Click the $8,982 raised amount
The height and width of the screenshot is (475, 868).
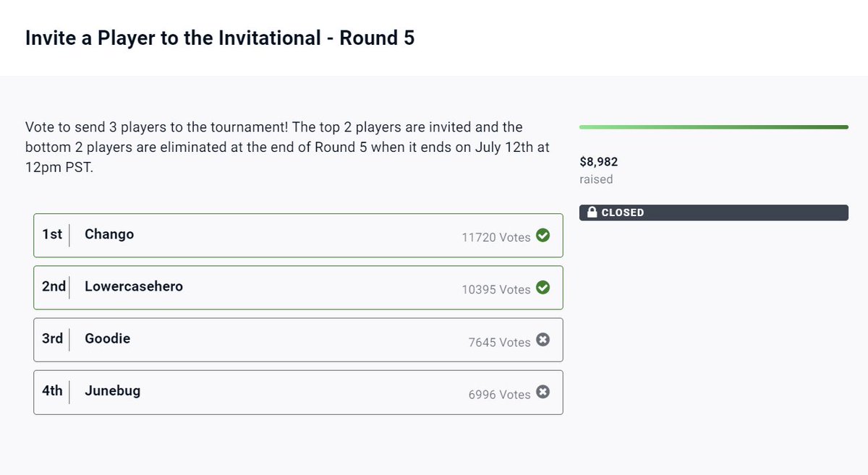tap(599, 162)
